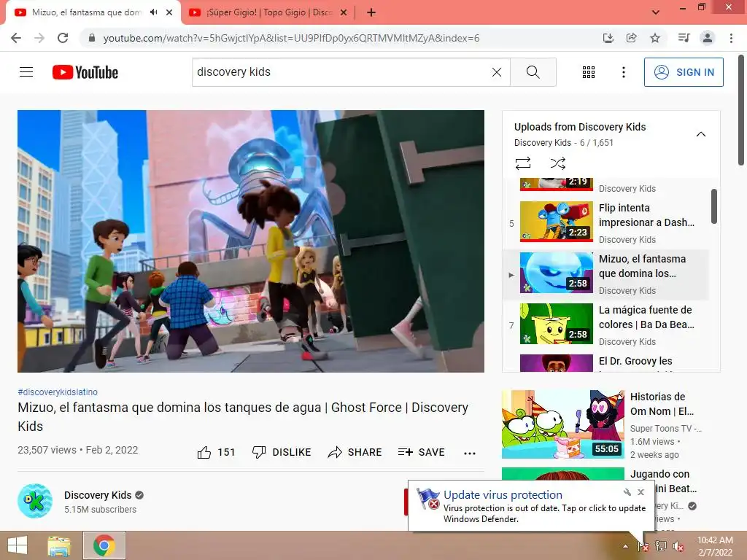Toggle loop playlist

[522, 163]
